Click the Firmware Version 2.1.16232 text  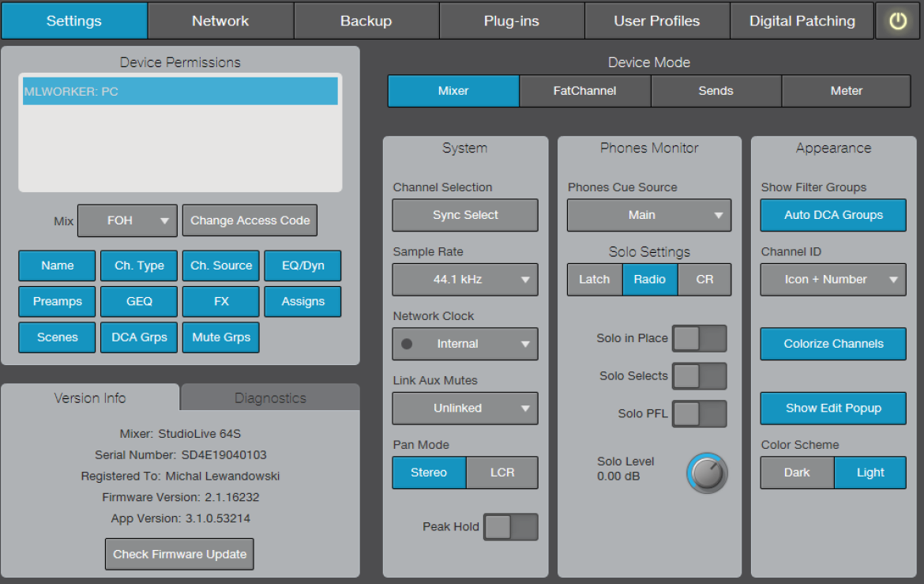[180, 497]
